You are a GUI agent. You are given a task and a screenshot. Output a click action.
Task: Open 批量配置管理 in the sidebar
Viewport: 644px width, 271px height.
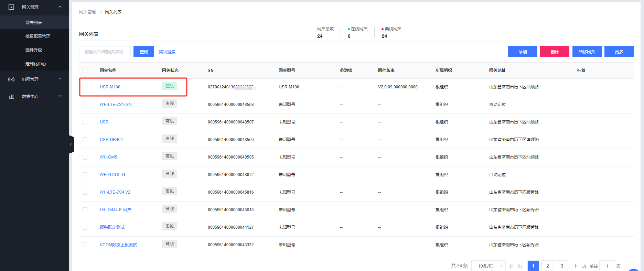click(x=38, y=36)
